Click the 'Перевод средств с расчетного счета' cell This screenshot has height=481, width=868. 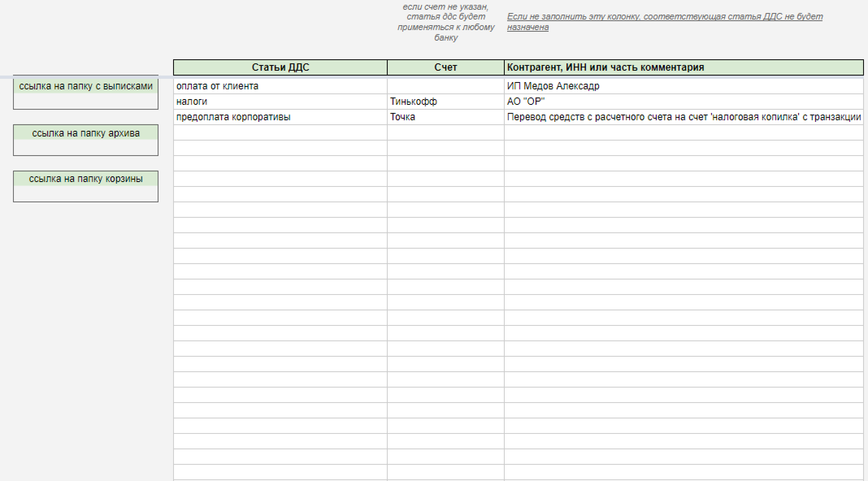[x=684, y=117]
